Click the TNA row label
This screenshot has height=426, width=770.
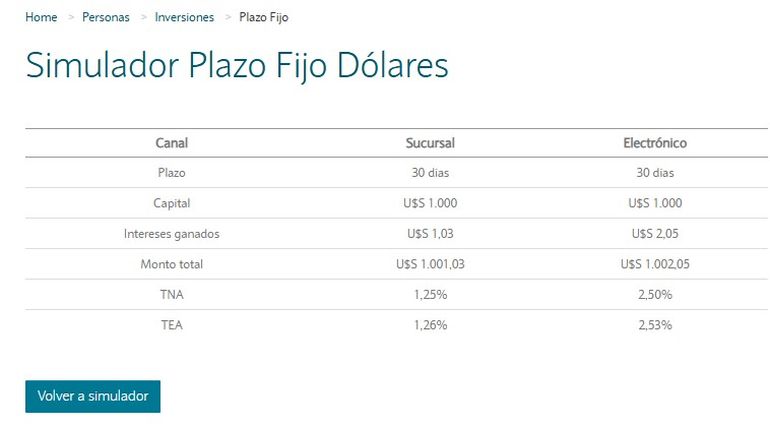point(171,295)
